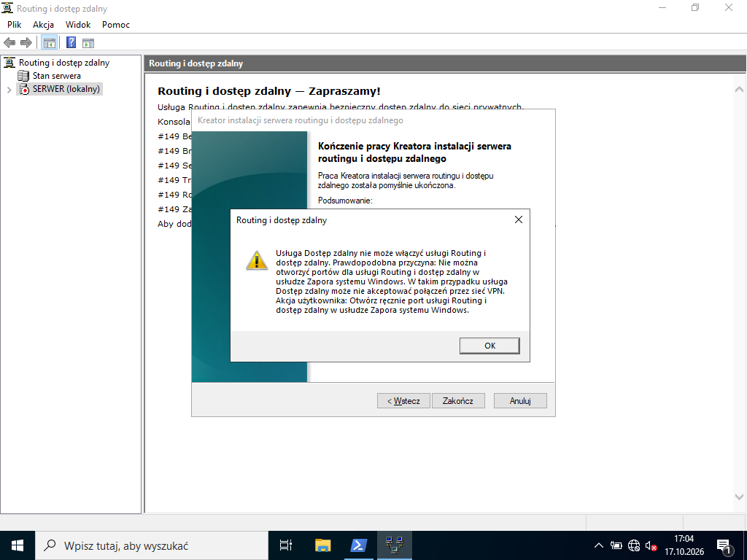Minimize the Routing i dostęp zdalny window

point(662,8)
